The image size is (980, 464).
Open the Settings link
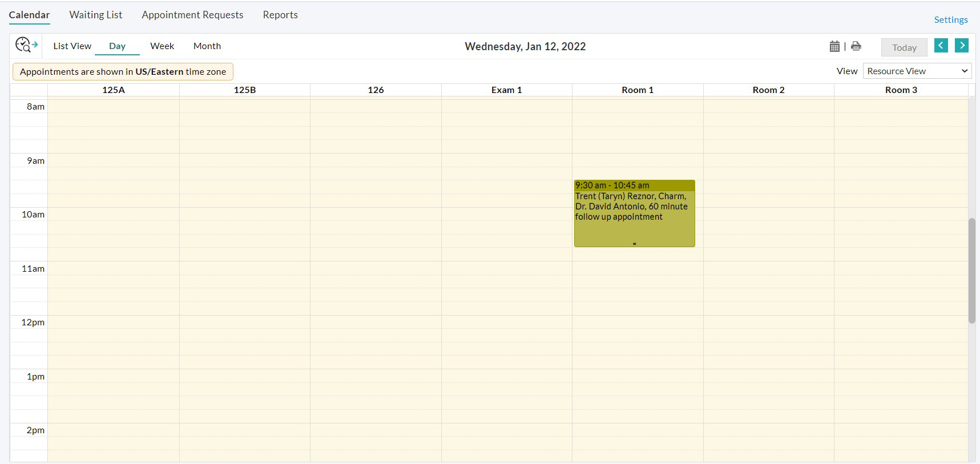(950, 20)
